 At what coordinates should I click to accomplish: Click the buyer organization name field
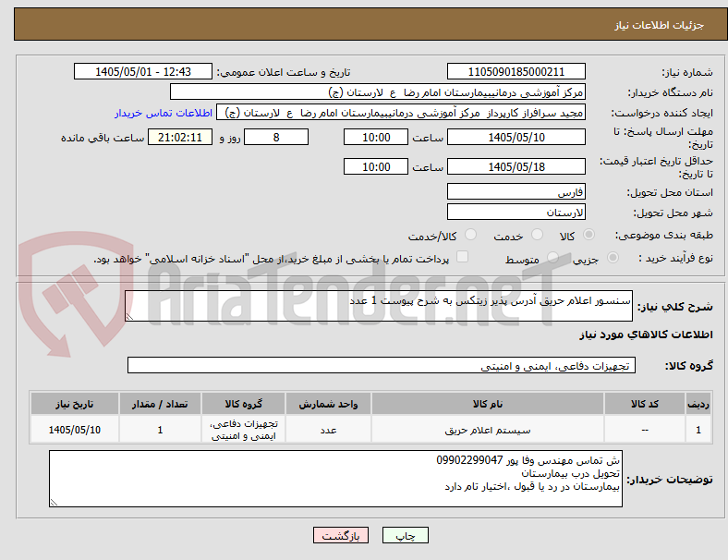(x=378, y=91)
